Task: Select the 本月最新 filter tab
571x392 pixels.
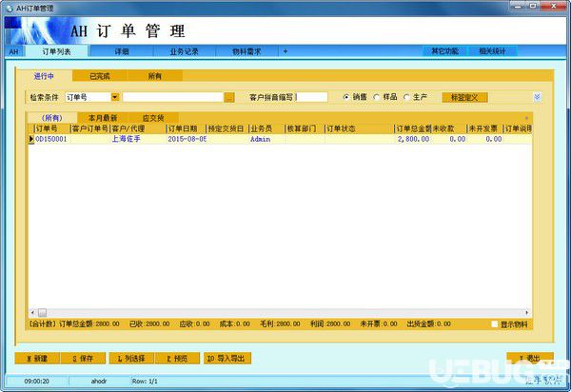Action: pos(103,118)
